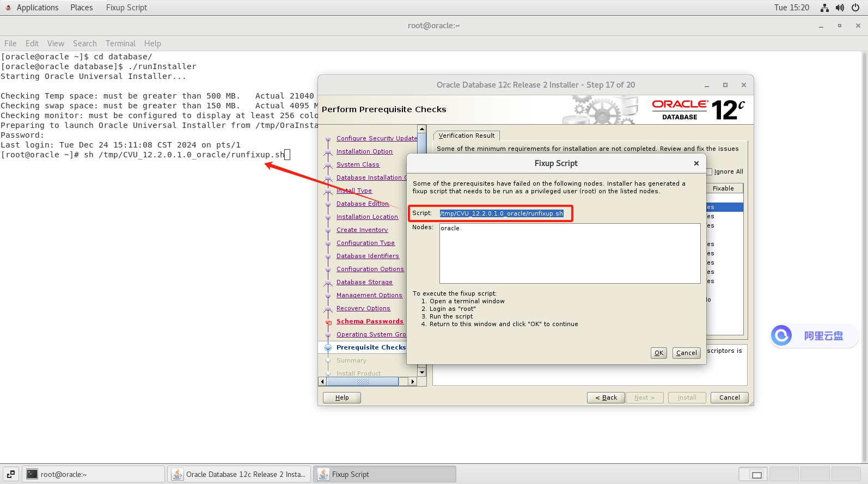
Task: Click the installer Cancel button
Action: click(730, 397)
